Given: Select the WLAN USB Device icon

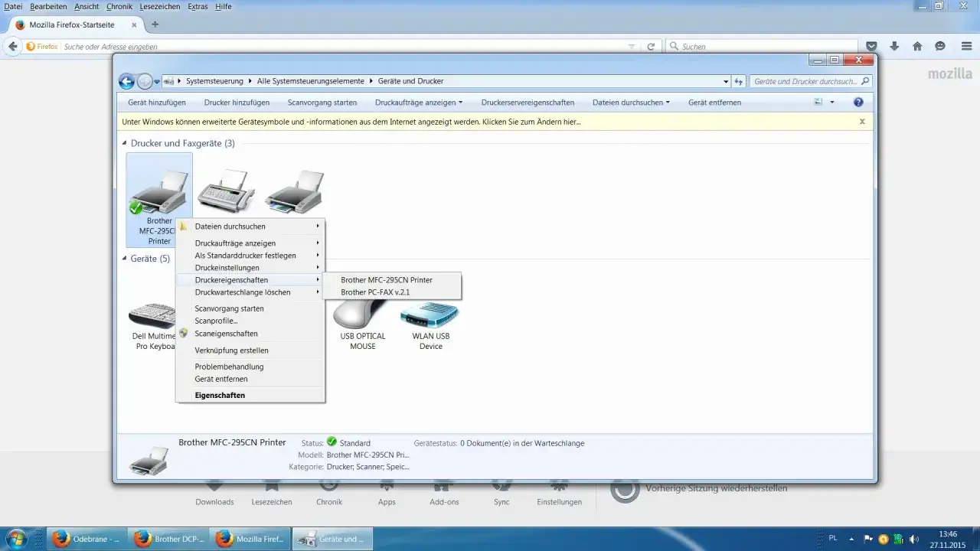Looking at the screenshot, I should coord(430,315).
